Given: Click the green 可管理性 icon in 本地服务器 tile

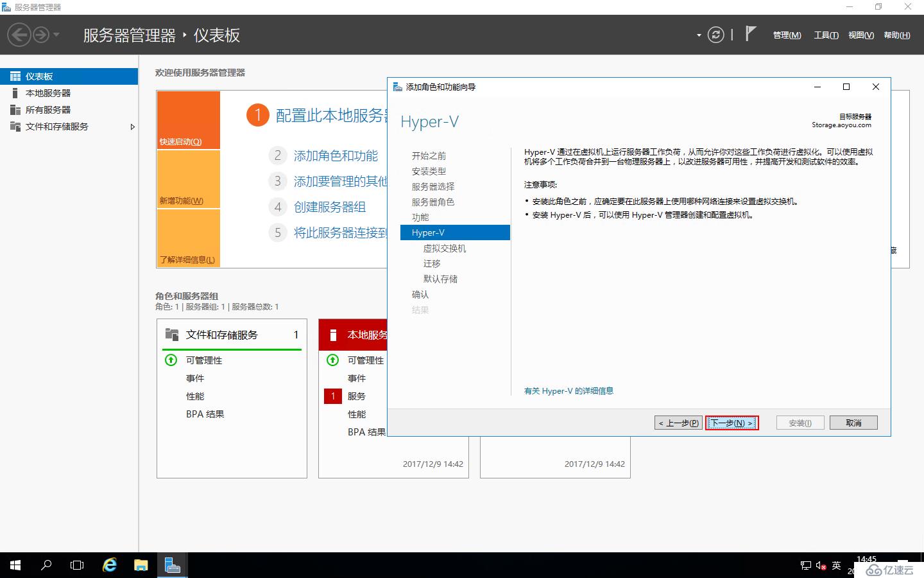Looking at the screenshot, I should 333,360.
